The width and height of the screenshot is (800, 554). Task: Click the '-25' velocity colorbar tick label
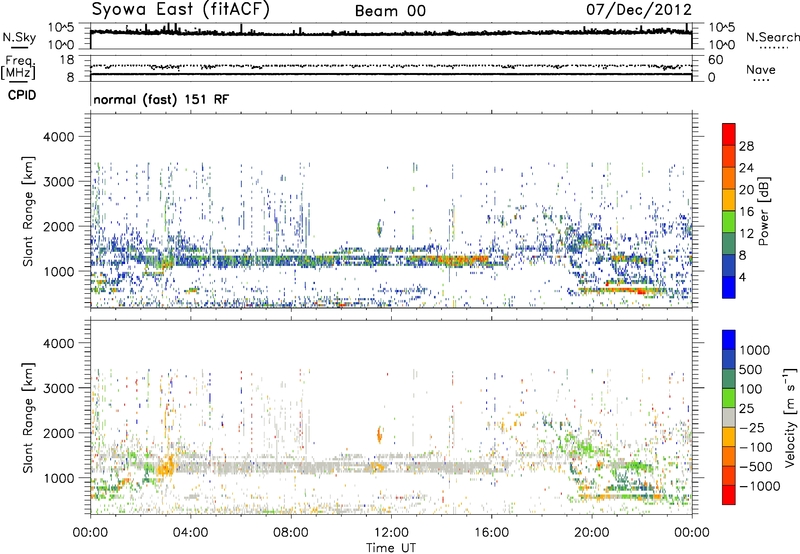click(753, 428)
